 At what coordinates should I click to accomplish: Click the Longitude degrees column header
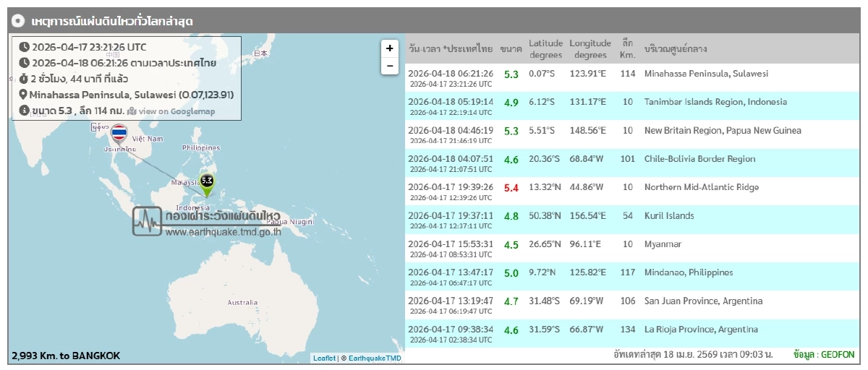590,49
